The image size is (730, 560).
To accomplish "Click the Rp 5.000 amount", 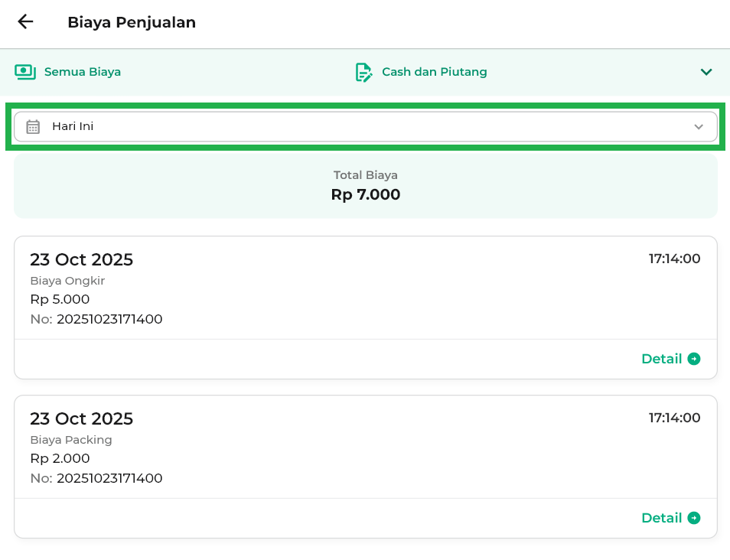I will (60, 299).
